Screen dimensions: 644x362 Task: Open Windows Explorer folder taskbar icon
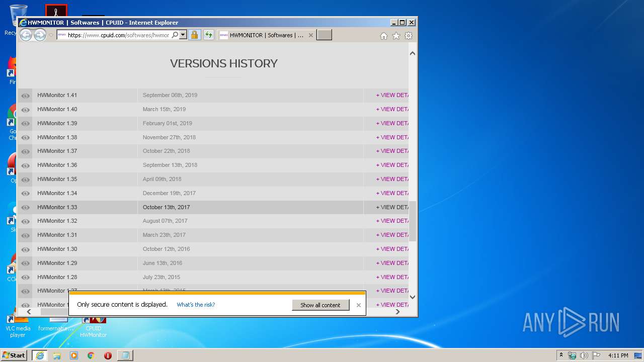(57, 355)
